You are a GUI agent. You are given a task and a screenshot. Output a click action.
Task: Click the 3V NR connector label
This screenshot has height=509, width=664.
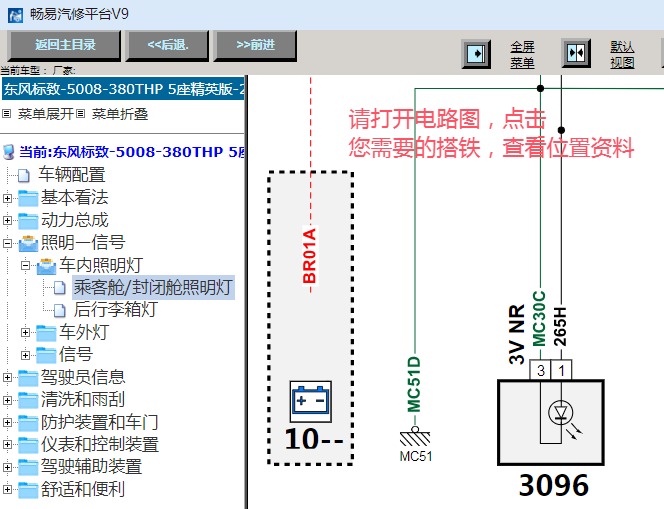coord(517,334)
